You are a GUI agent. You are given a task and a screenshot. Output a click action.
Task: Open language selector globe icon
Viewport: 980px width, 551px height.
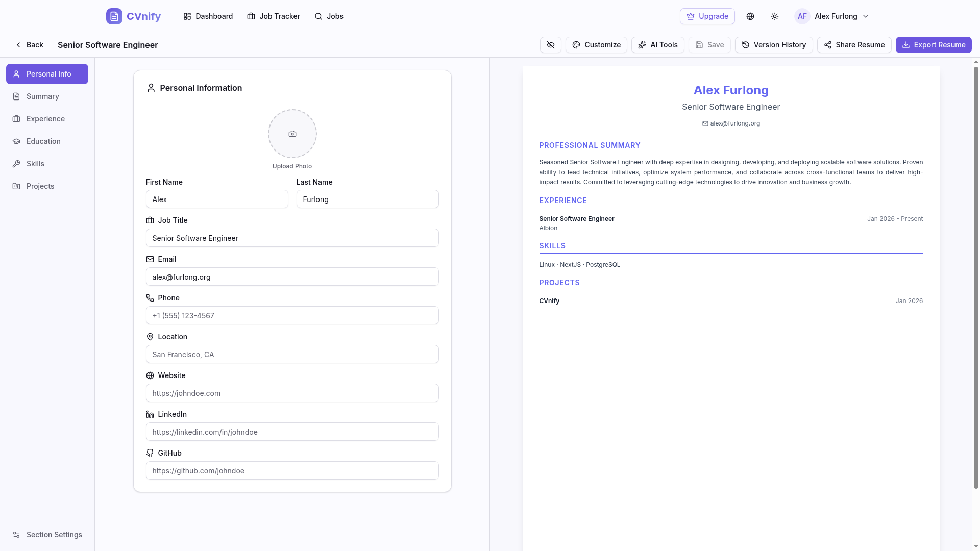[750, 16]
